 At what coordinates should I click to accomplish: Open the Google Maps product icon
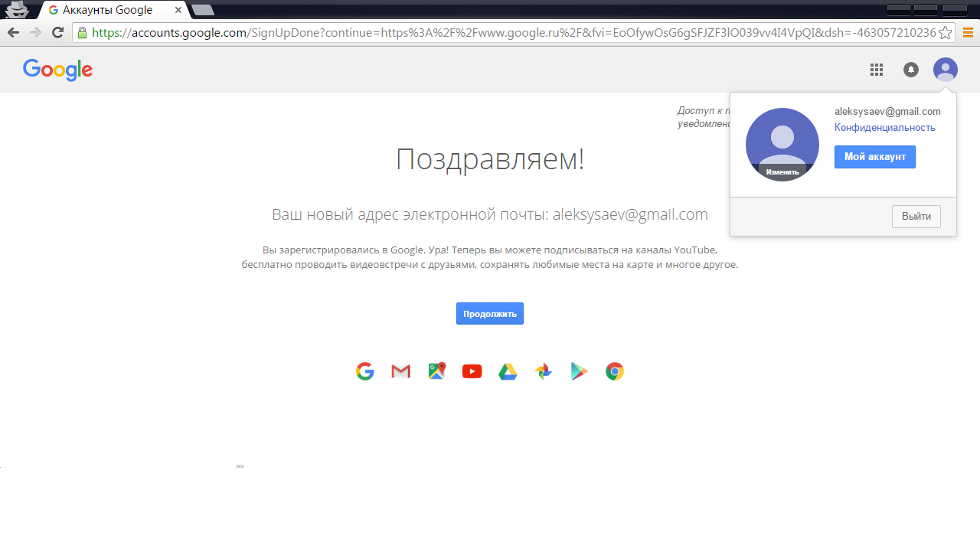(436, 371)
